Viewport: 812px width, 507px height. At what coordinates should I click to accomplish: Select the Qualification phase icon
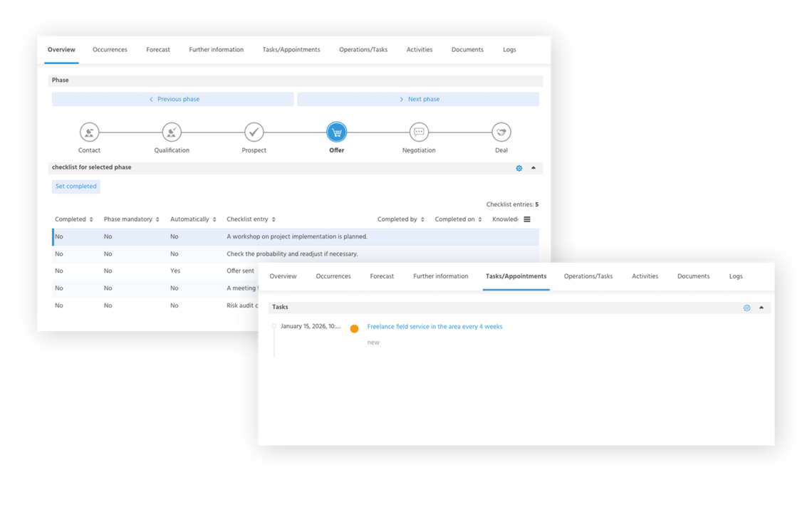point(172,132)
